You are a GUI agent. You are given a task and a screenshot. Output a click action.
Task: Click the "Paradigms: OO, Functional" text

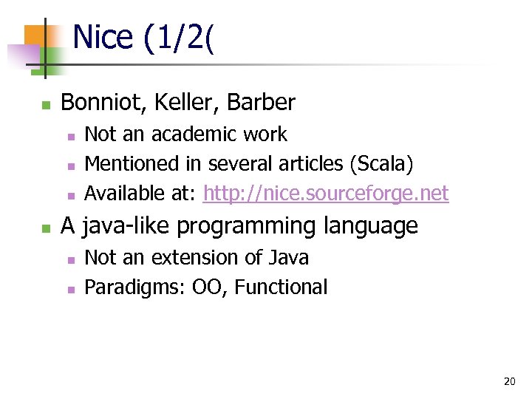click(x=205, y=287)
